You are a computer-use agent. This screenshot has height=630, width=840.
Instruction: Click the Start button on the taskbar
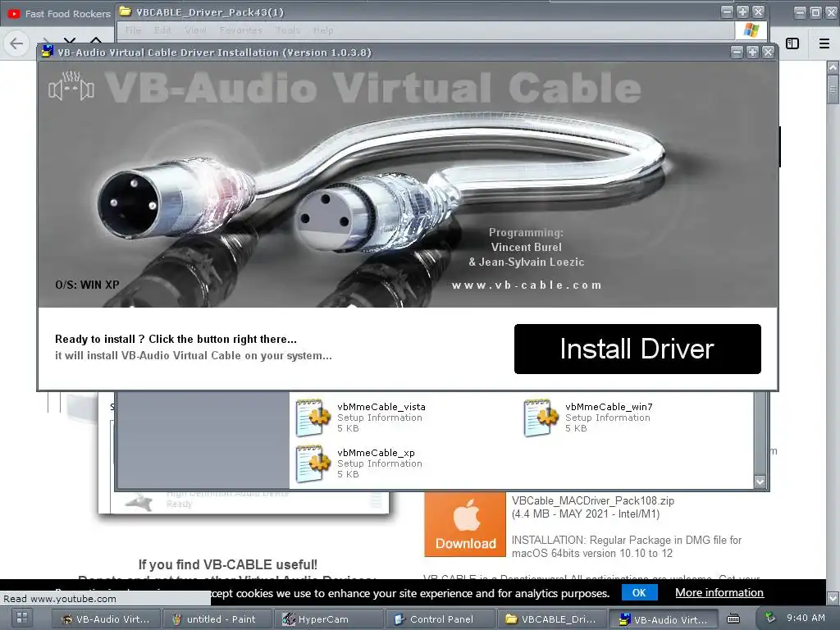22,619
